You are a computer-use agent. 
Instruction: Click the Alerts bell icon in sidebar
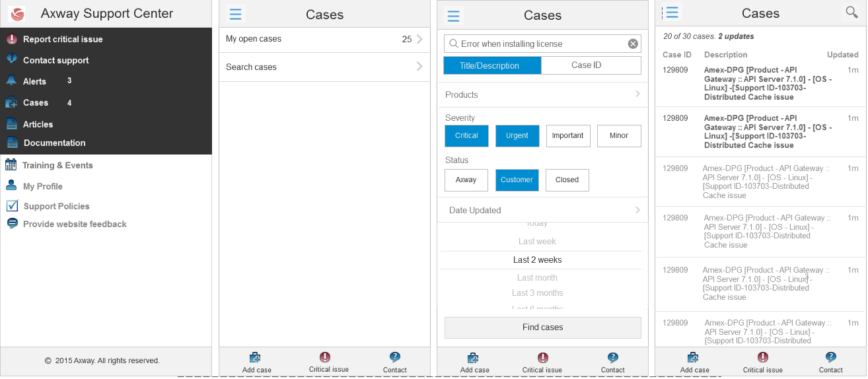11,81
